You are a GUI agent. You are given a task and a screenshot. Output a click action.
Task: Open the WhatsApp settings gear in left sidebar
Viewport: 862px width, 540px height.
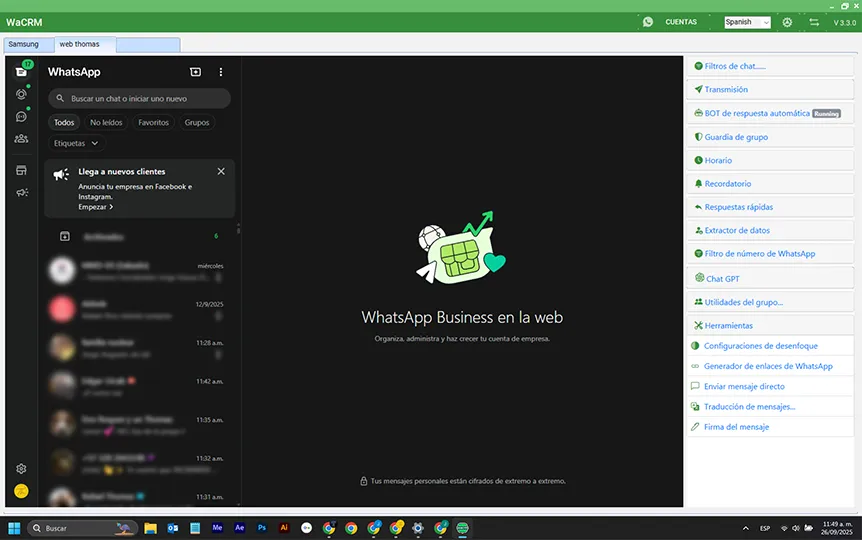(21, 468)
